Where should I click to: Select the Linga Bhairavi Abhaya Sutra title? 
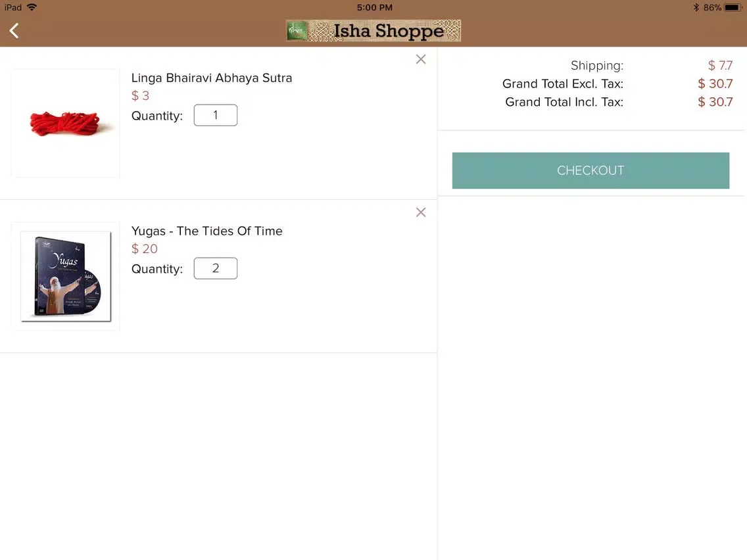[x=212, y=78]
